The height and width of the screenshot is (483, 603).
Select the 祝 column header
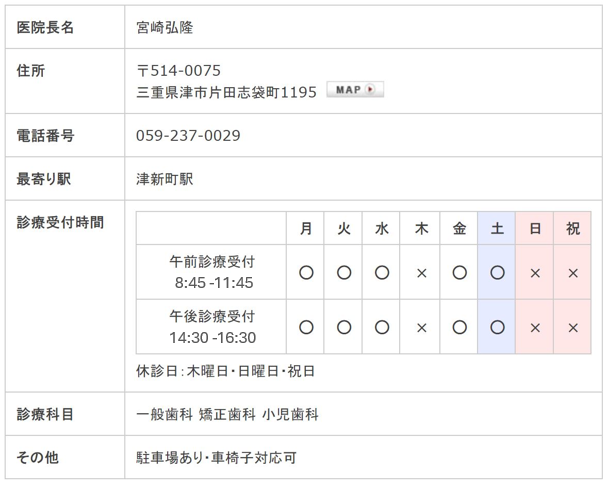(573, 228)
